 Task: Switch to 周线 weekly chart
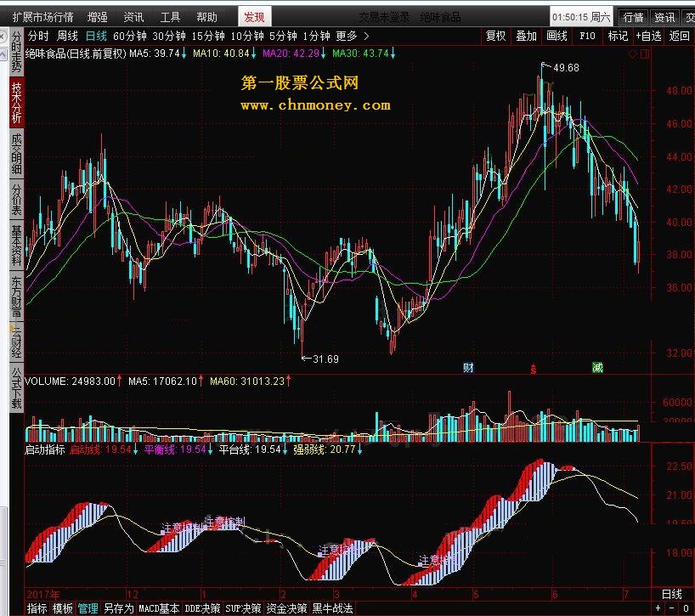point(67,36)
